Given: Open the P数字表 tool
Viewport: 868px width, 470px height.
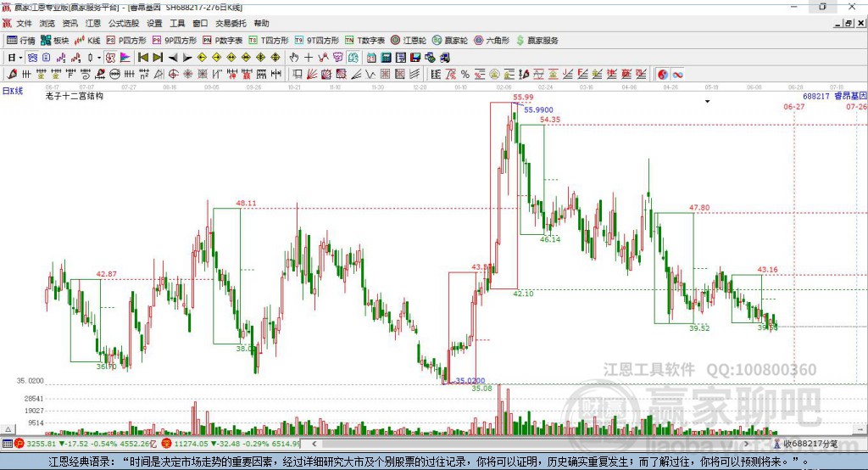Looking at the screenshot, I should 222,41.
